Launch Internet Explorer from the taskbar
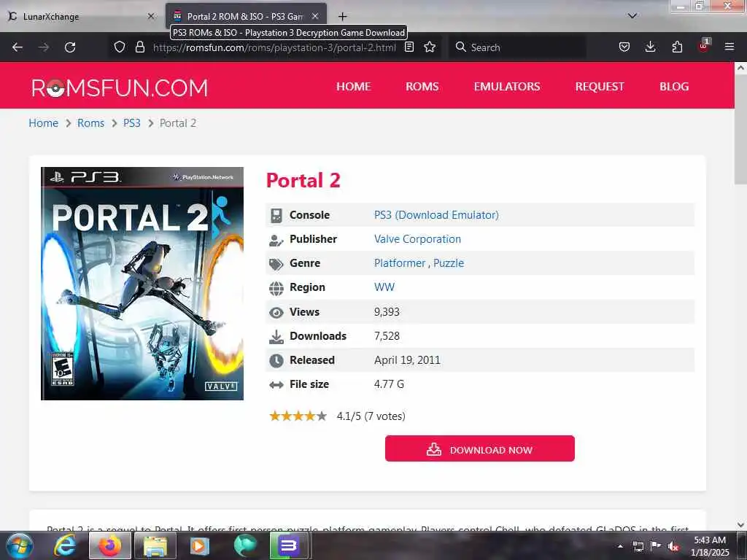Viewport: 747px width, 560px height. click(65, 545)
